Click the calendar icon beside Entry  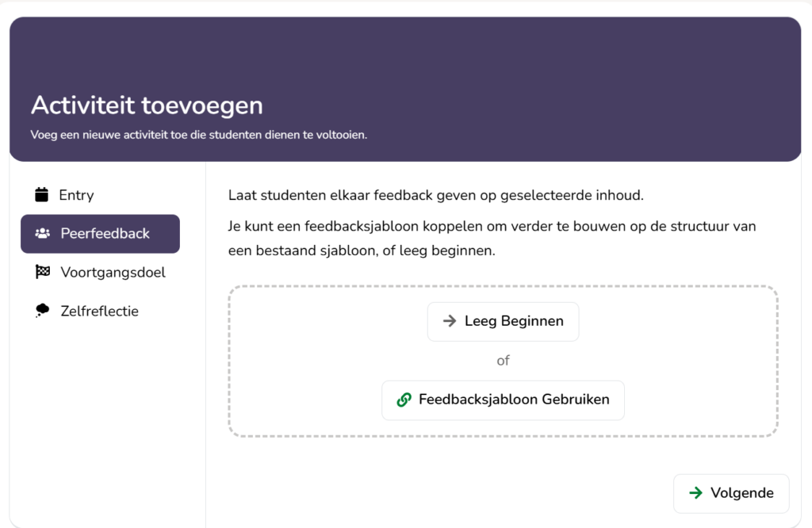tap(41, 195)
